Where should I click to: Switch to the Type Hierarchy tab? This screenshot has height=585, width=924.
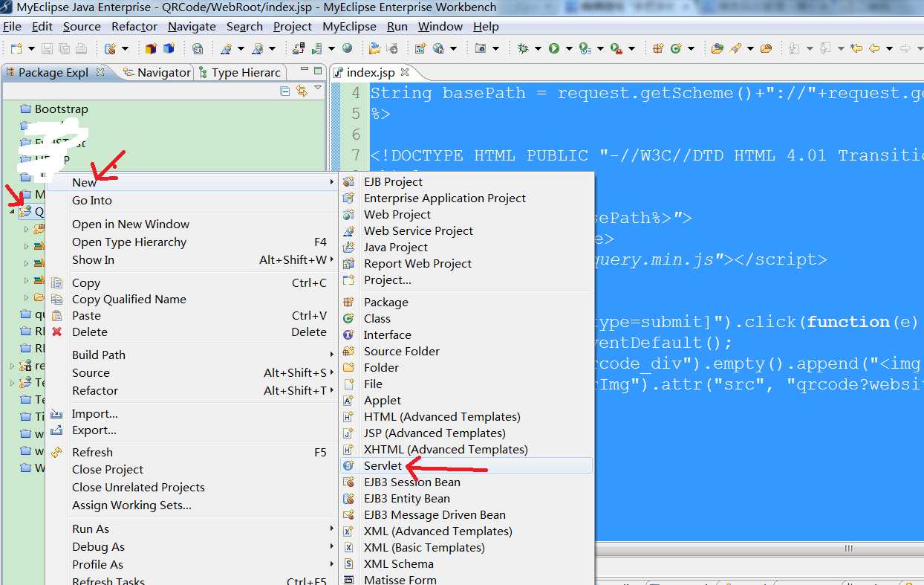tap(240, 72)
